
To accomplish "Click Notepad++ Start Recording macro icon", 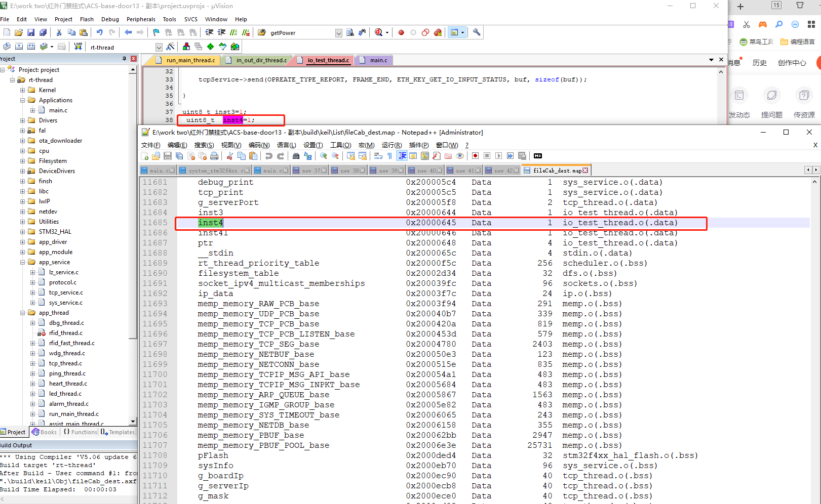I will [476, 156].
